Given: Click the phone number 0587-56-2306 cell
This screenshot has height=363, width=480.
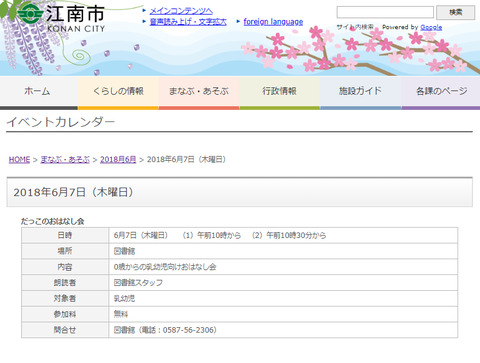Looking at the screenshot, I should 283,330.
